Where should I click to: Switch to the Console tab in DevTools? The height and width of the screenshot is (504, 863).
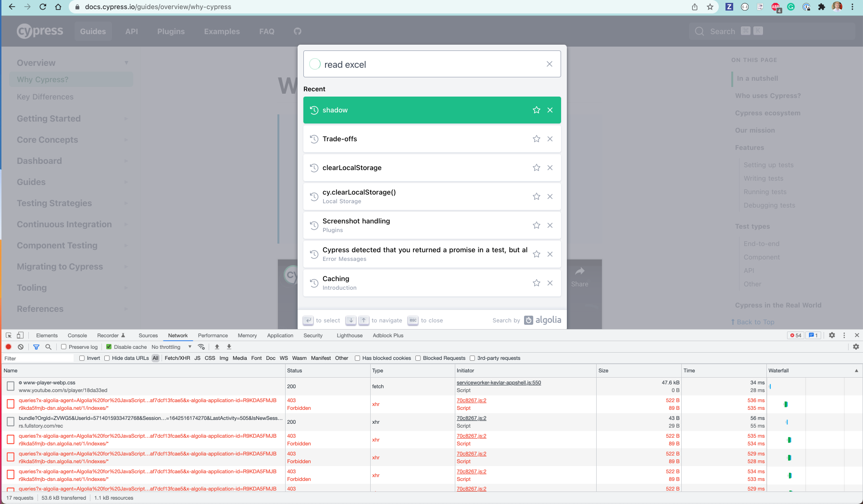tap(77, 335)
